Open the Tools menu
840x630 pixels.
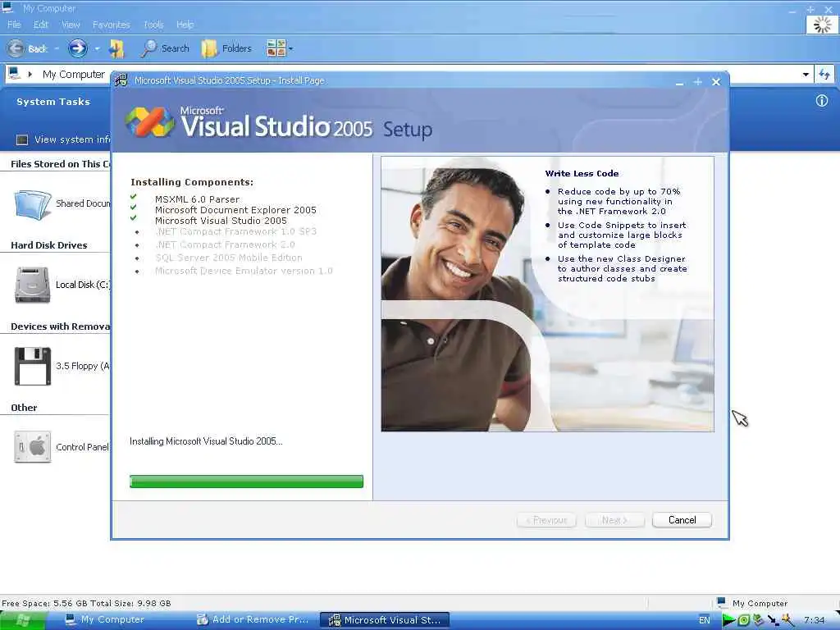[153, 25]
